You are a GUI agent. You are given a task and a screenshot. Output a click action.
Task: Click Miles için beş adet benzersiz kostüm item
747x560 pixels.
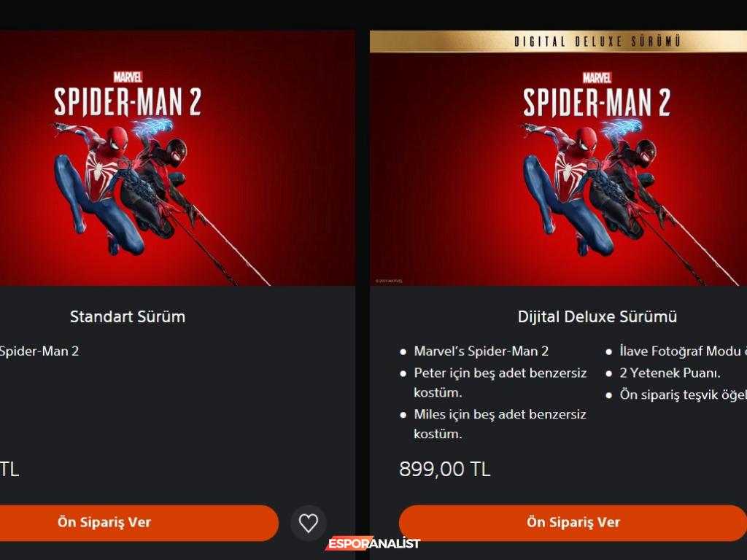click(x=500, y=424)
